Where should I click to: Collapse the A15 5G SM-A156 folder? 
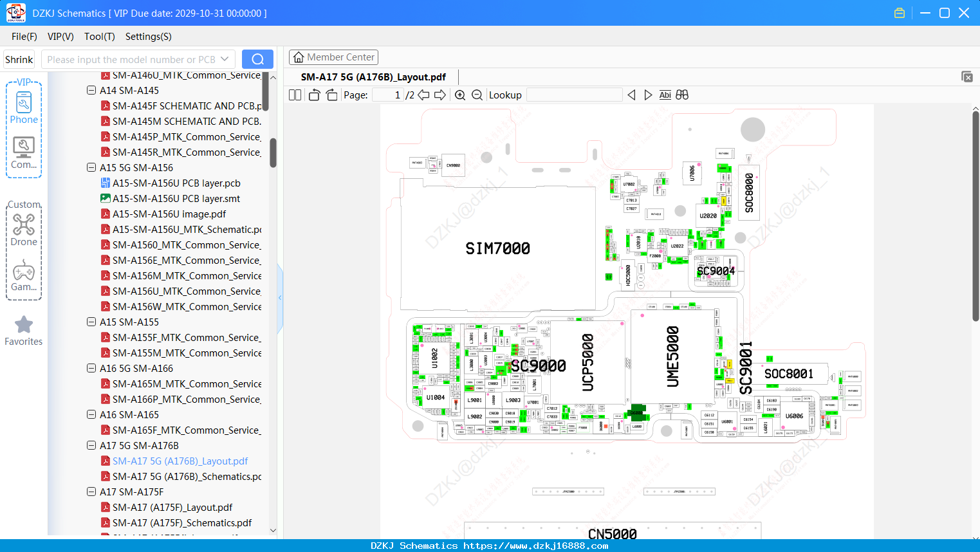pos(91,167)
